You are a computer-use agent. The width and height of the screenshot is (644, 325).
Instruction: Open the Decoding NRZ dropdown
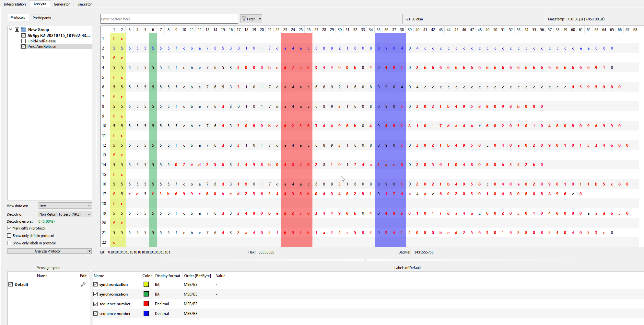click(65, 214)
